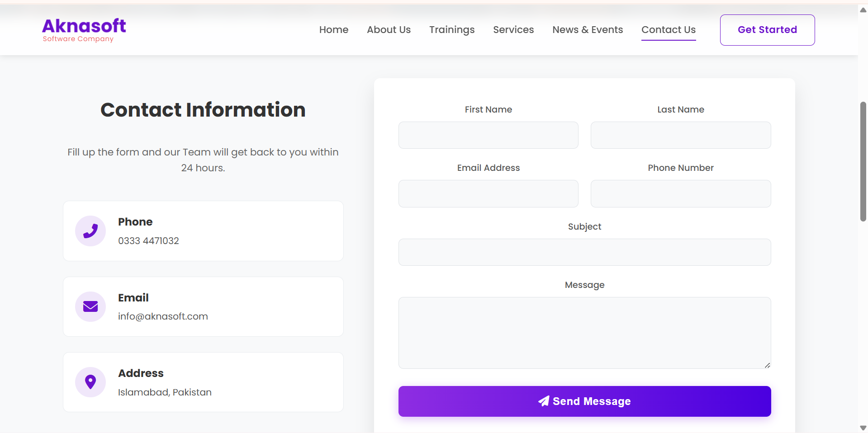
Task: Click the scrollbar down arrow
Action: coord(862,428)
